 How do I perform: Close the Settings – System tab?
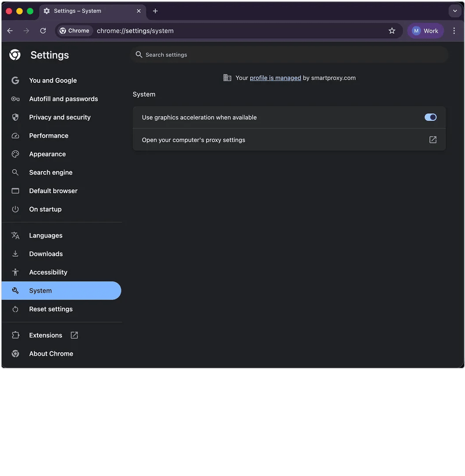[x=139, y=11]
